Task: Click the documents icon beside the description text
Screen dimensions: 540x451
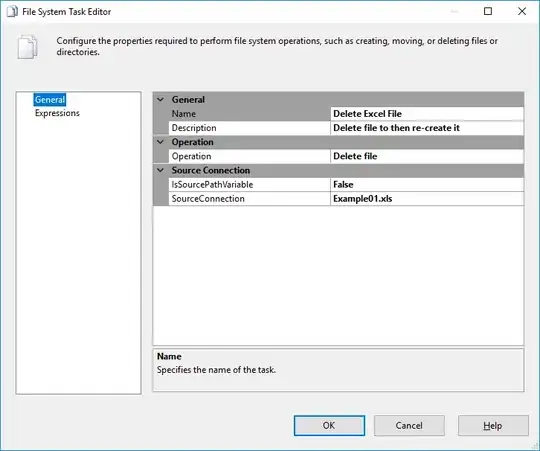Action: [27, 47]
